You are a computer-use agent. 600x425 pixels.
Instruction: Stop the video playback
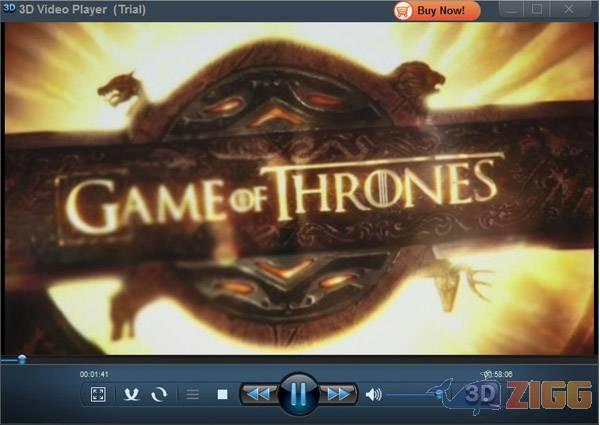pos(220,394)
